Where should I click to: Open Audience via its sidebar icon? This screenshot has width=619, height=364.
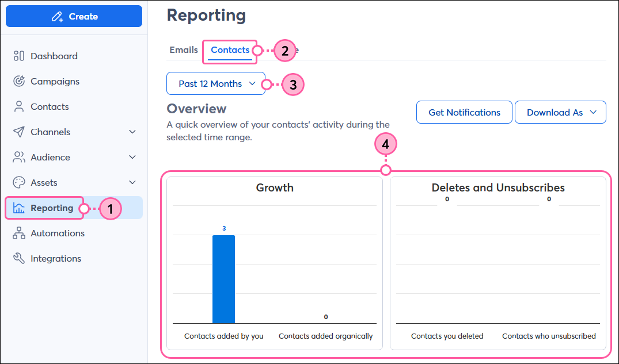click(x=18, y=157)
